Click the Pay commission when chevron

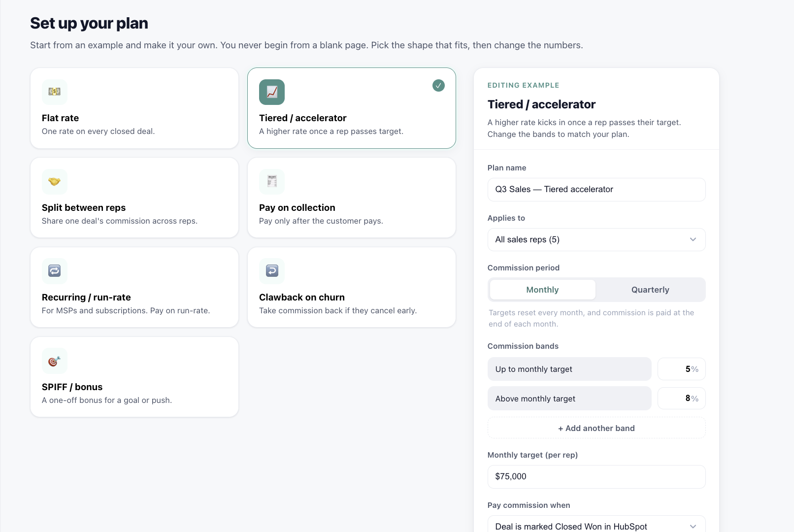pyautogui.click(x=693, y=526)
